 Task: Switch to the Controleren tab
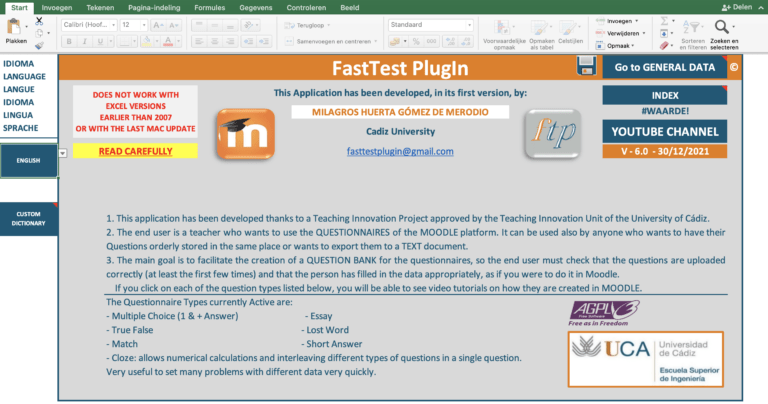[x=306, y=7]
